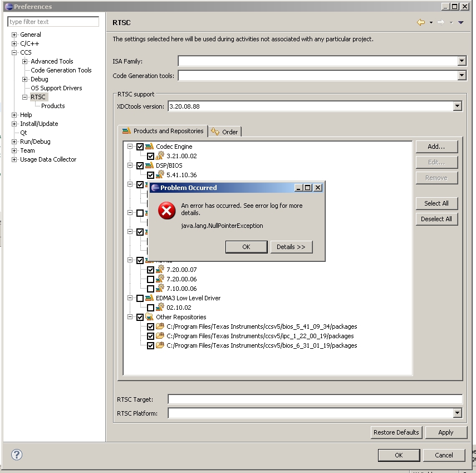Click the Deselect All button
This screenshot has width=476, height=473.
[x=436, y=219]
